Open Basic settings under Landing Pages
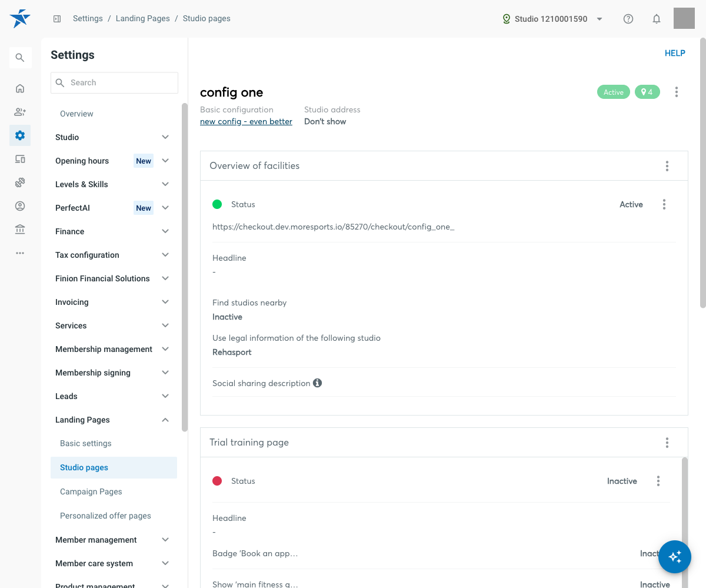This screenshot has height=588, width=706. (x=86, y=443)
